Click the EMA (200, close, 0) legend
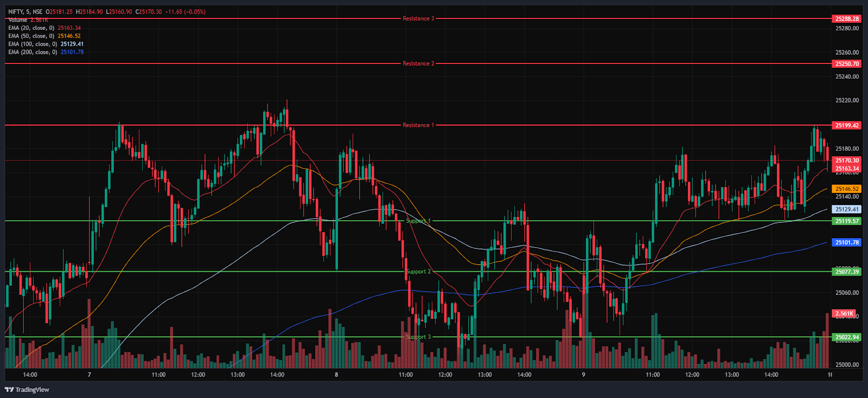Viewport: 868px width, 398px height. [33, 52]
